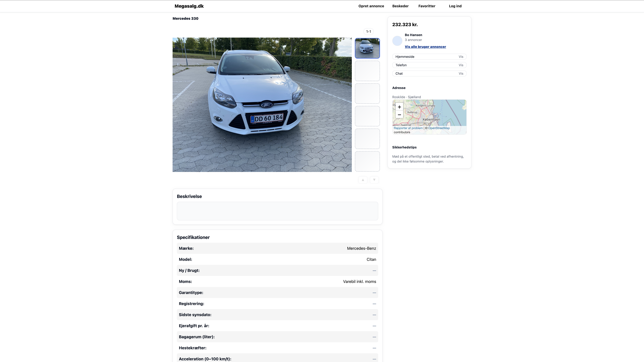This screenshot has width=644, height=362.
Task: Open the main Ford car photo
Action: [x=262, y=105]
